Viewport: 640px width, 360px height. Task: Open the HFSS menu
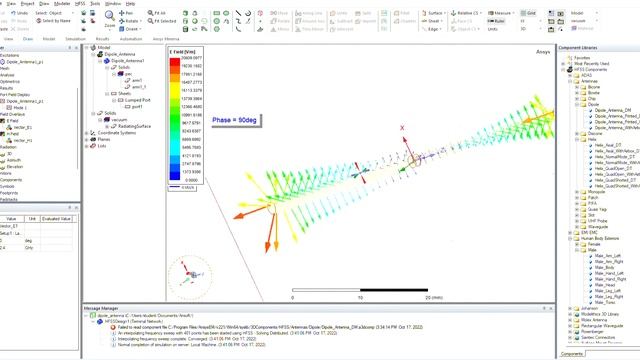pyautogui.click(x=80, y=4)
